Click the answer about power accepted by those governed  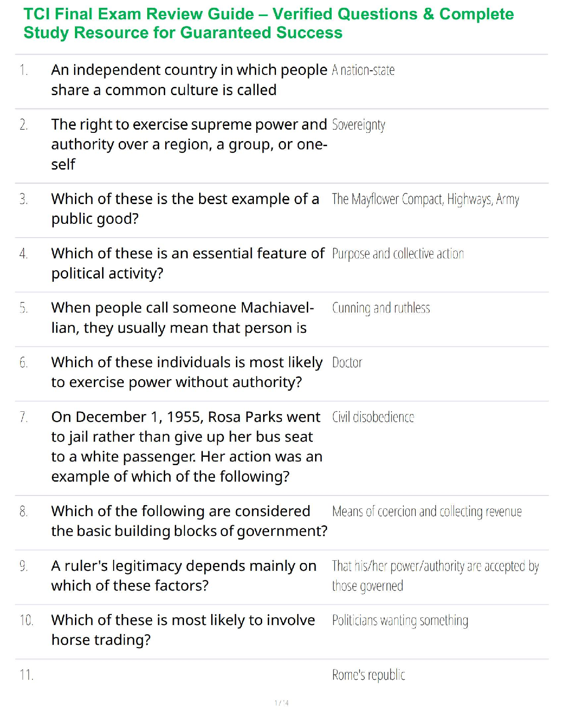click(435, 576)
